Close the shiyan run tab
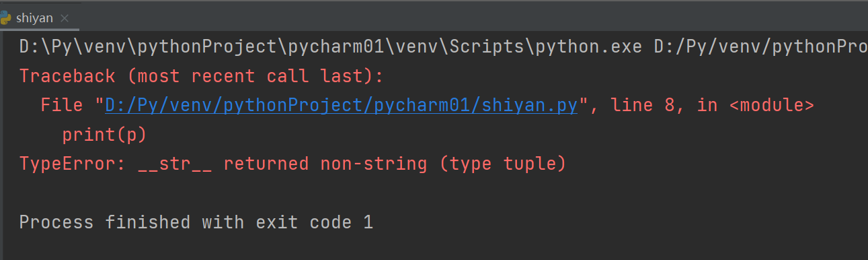The image size is (868, 260). click(x=65, y=18)
